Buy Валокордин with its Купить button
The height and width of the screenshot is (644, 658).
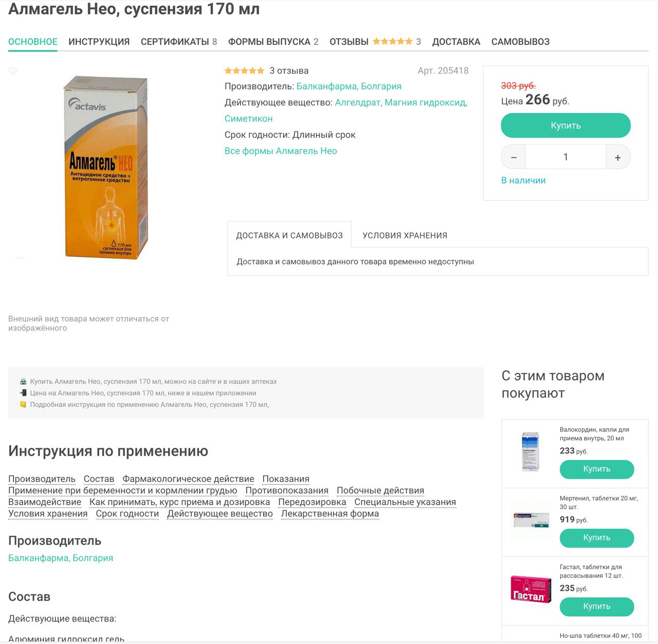(597, 469)
